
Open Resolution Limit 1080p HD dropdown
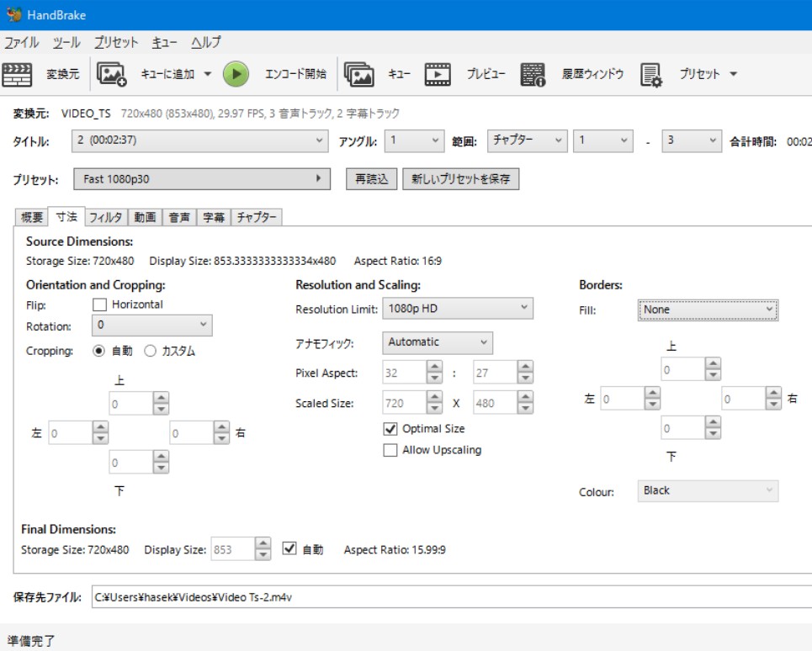tap(458, 309)
